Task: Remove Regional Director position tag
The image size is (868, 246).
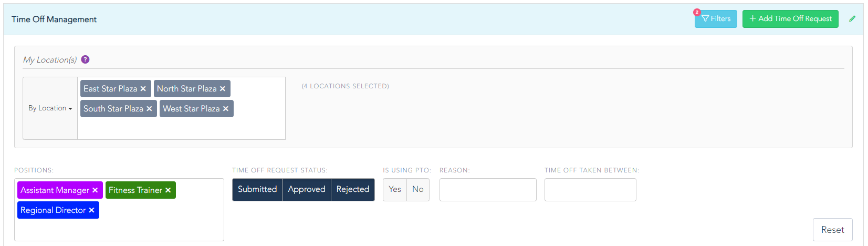Action: (91, 210)
